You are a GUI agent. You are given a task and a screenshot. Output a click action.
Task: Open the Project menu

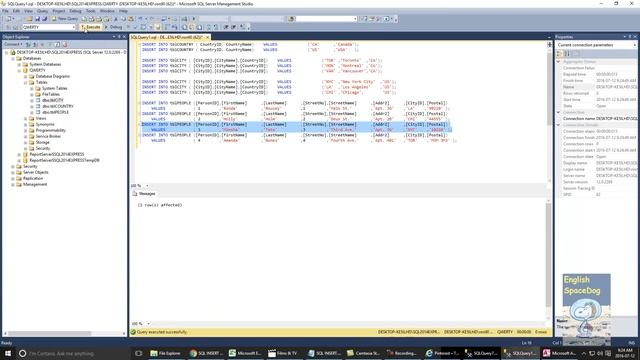pos(59,11)
